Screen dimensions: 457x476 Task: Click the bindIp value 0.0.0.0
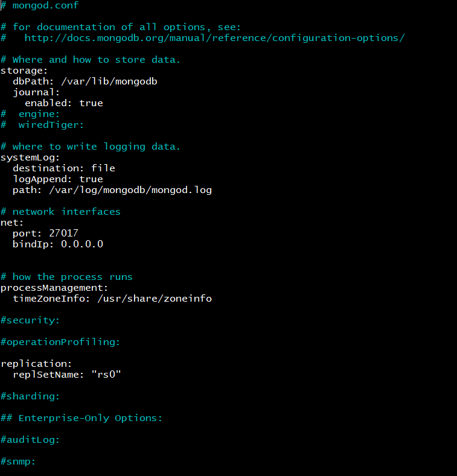click(x=82, y=244)
